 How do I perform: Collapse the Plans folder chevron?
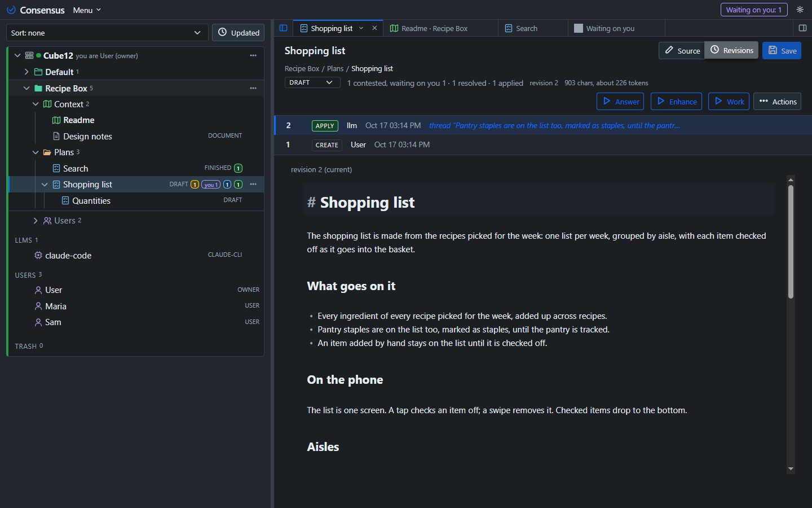click(36, 152)
